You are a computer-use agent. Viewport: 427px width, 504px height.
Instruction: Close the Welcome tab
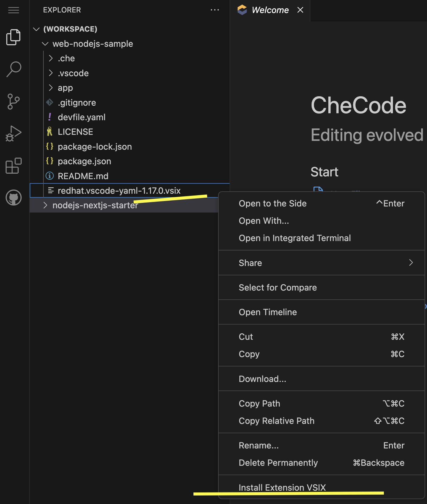(x=300, y=10)
